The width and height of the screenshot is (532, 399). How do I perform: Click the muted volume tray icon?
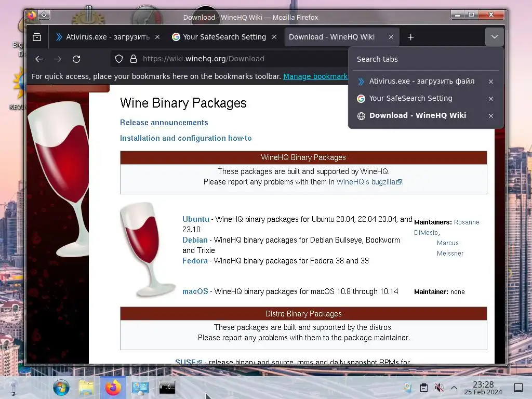(439, 388)
